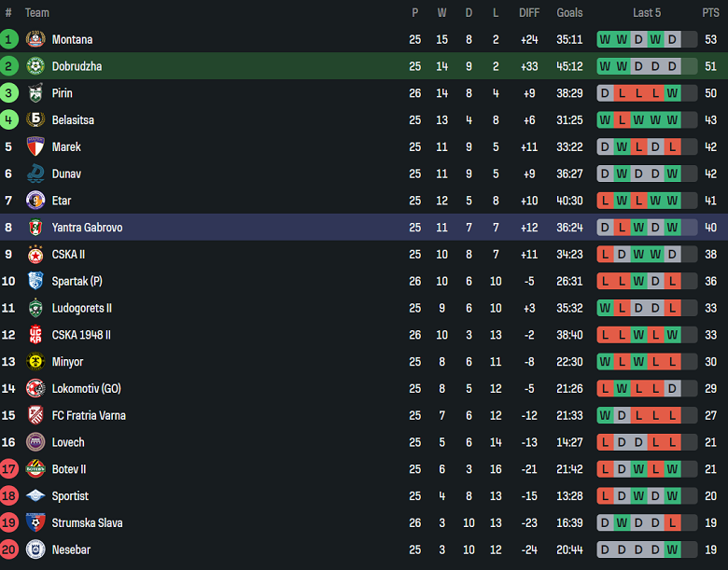
Task: Click the rank 1 position badge
Action: point(9,39)
